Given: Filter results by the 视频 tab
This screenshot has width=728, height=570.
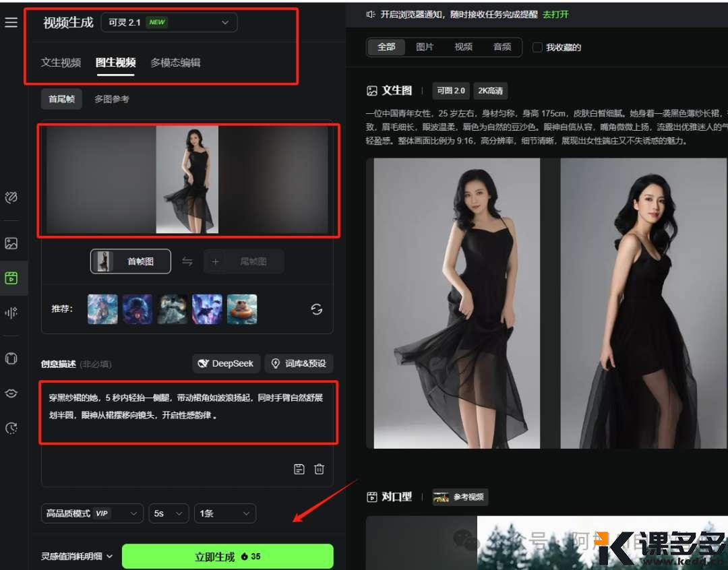Looking at the screenshot, I should point(463,47).
